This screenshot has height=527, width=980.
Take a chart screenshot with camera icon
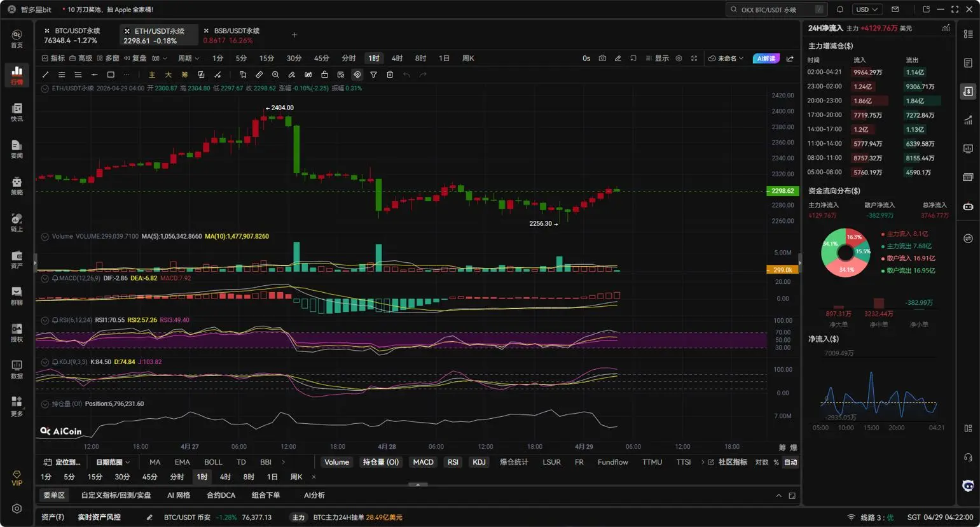(x=602, y=58)
